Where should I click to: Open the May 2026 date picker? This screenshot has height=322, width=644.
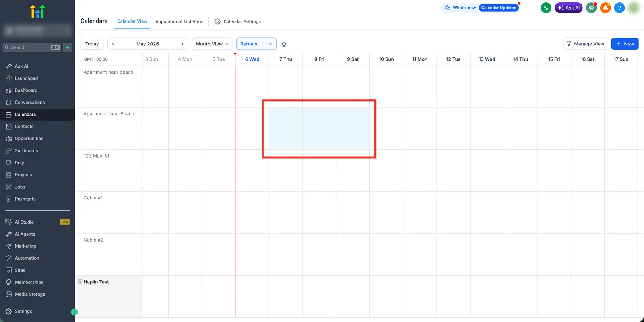[x=148, y=44]
